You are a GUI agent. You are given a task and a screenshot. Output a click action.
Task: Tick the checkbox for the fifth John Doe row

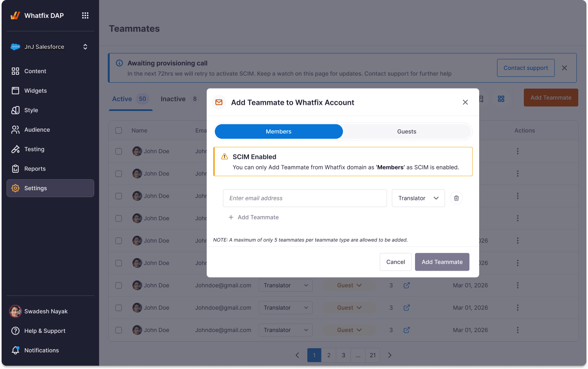(x=119, y=241)
